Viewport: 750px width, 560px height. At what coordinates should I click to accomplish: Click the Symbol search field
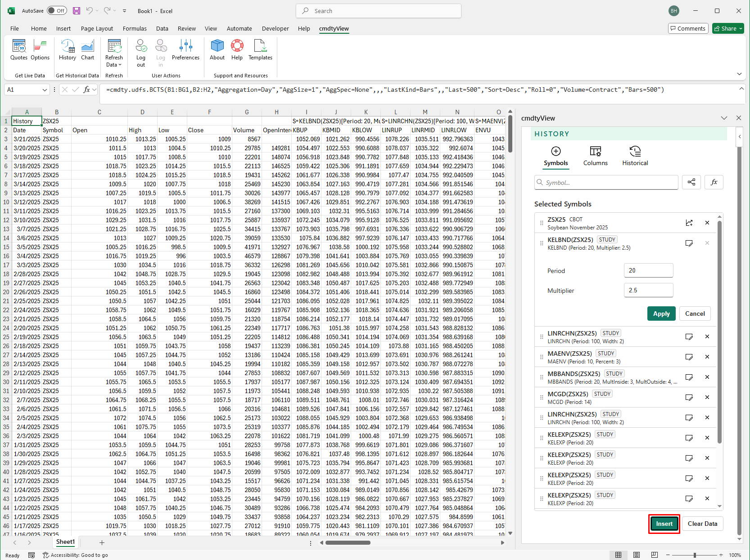click(606, 182)
